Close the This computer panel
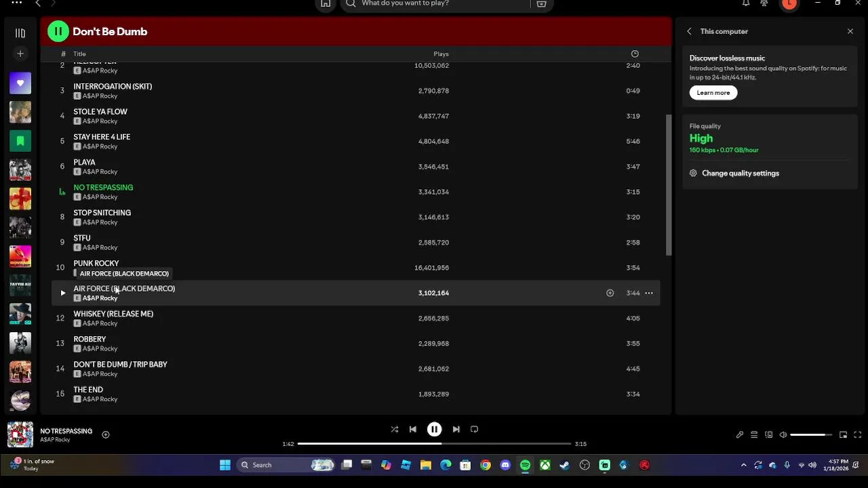 (850, 31)
